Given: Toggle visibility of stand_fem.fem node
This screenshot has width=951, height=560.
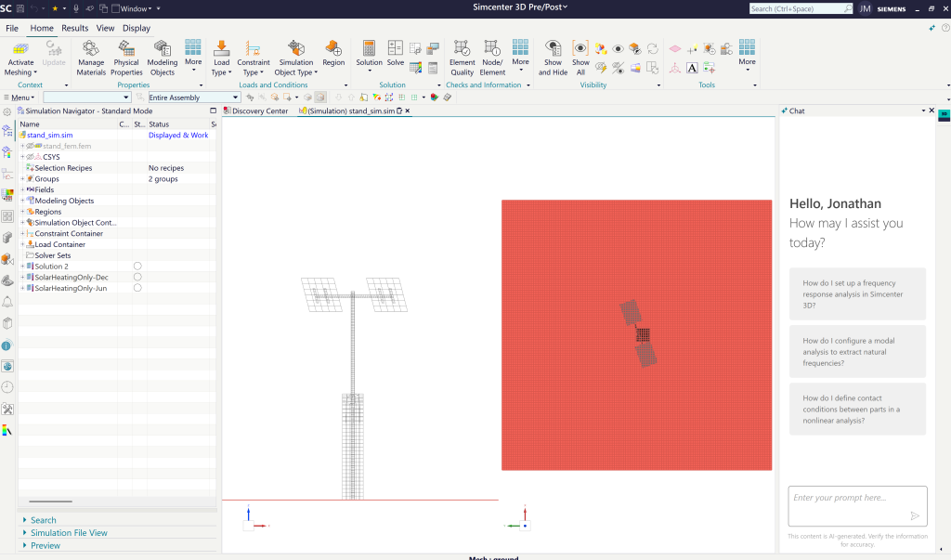Looking at the screenshot, I should click(x=31, y=146).
